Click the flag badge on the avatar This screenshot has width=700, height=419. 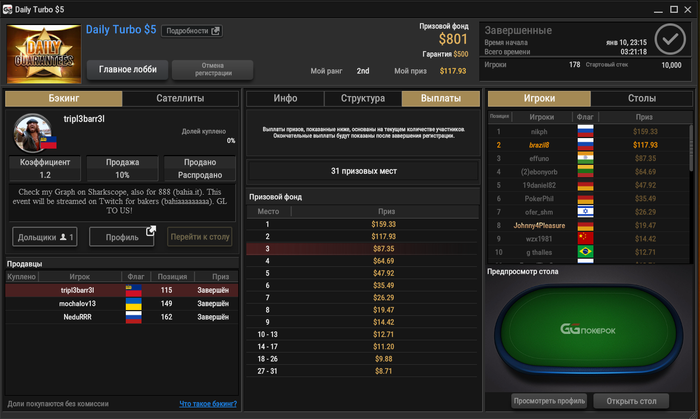(49, 143)
